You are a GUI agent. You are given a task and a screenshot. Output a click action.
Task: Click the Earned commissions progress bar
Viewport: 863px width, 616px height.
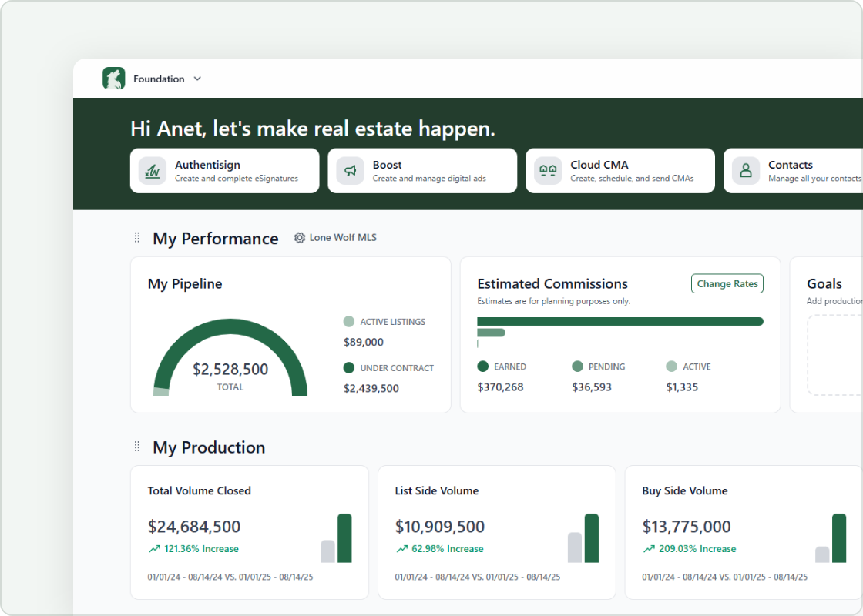pyautogui.click(x=620, y=321)
